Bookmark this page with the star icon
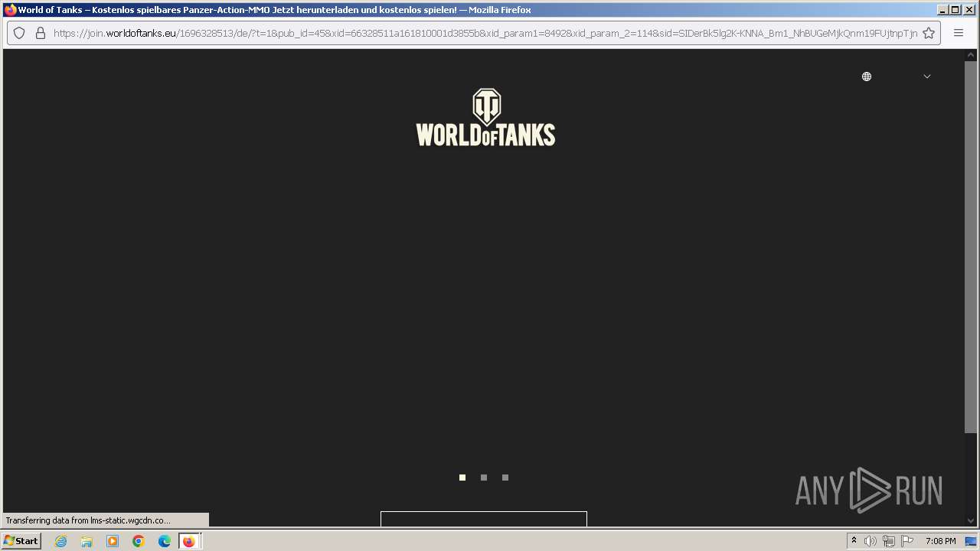Image resolution: width=980 pixels, height=551 pixels. (x=929, y=33)
